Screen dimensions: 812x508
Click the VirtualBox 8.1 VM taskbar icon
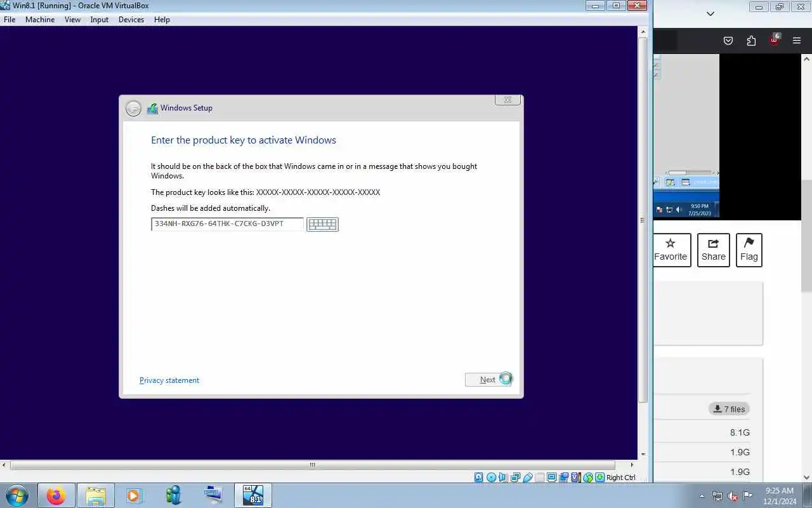[252, 495]
